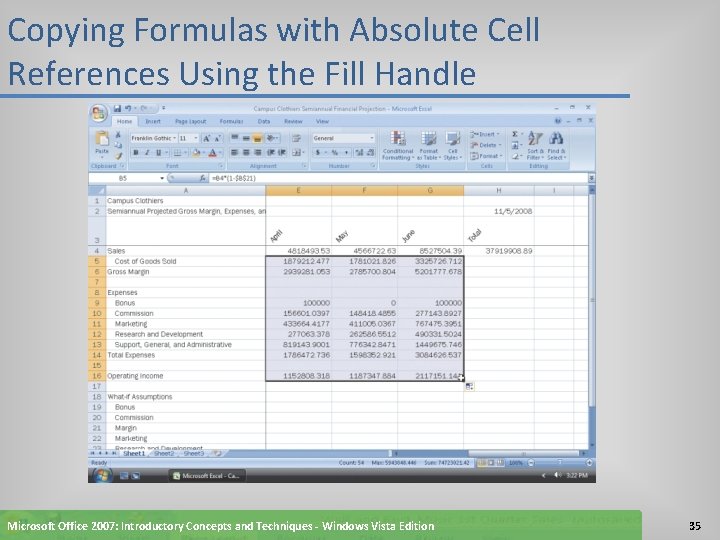Toggle Wrap Text
This screenshot has height=540, width=720.
296,138
